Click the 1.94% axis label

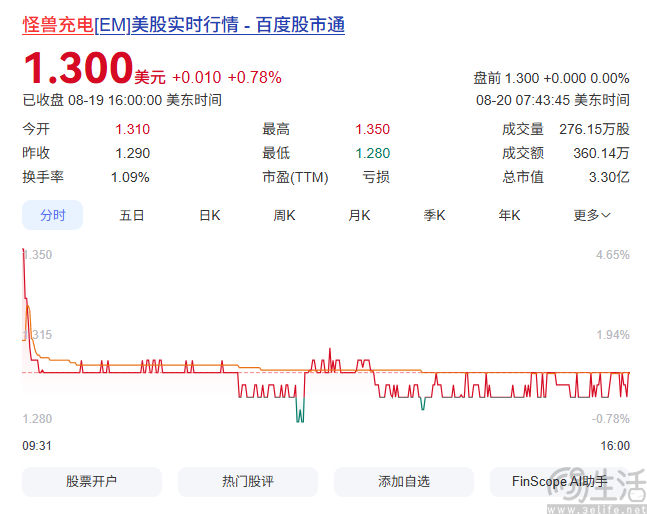pyautogui.click(x=613, y=335)
